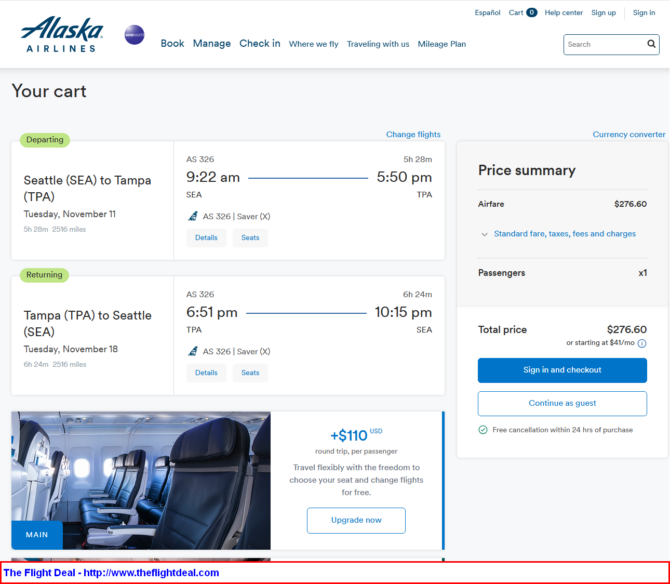This screenshot has width=670, height=584.
Task: Click the monthly payment info icon
Action: point(642,343)
